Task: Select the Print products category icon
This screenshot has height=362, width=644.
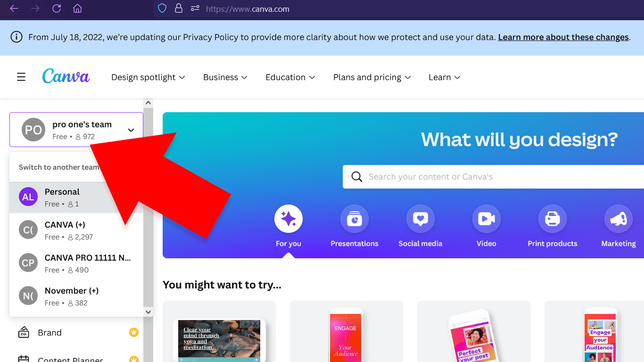Action: 553,219
